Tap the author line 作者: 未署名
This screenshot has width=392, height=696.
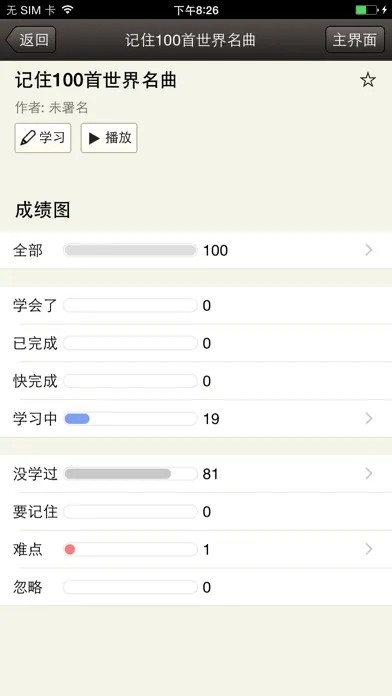click(x=51, y=107)
